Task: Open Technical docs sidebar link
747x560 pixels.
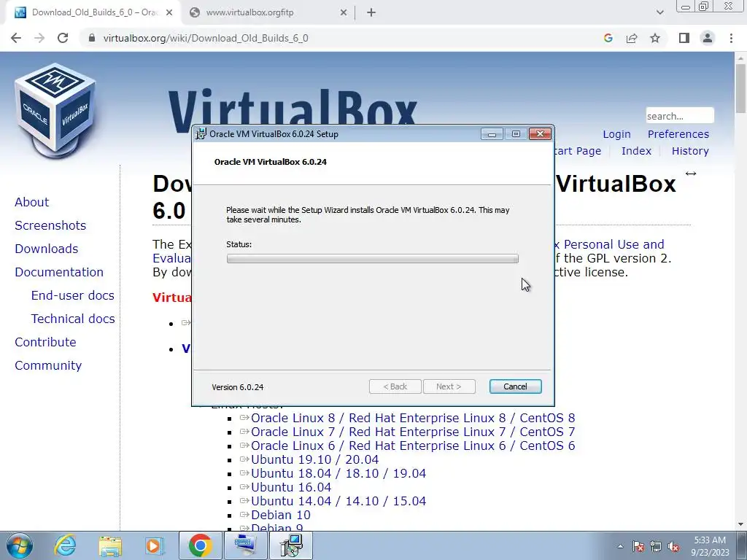Action: (73, 319)
